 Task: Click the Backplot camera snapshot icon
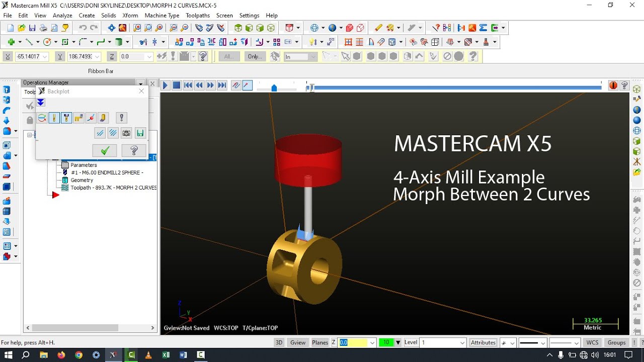pos(126,133)
